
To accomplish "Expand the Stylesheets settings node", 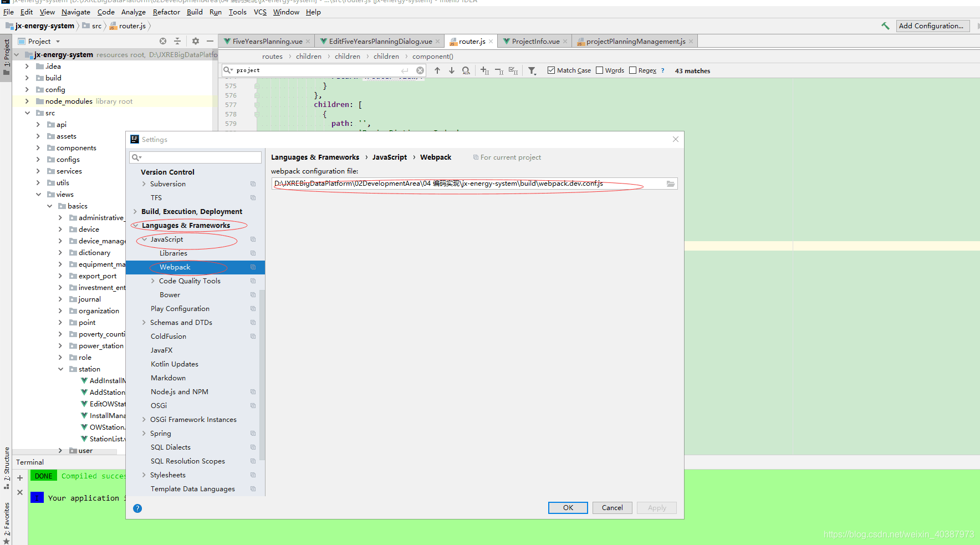I will 144,475.
